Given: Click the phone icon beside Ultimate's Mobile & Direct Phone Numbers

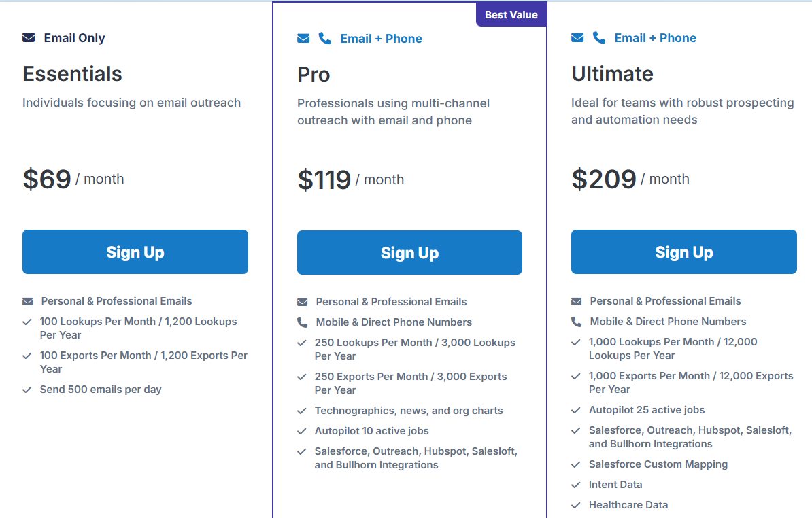Looking at the screenshot, I should click(577, 321).
